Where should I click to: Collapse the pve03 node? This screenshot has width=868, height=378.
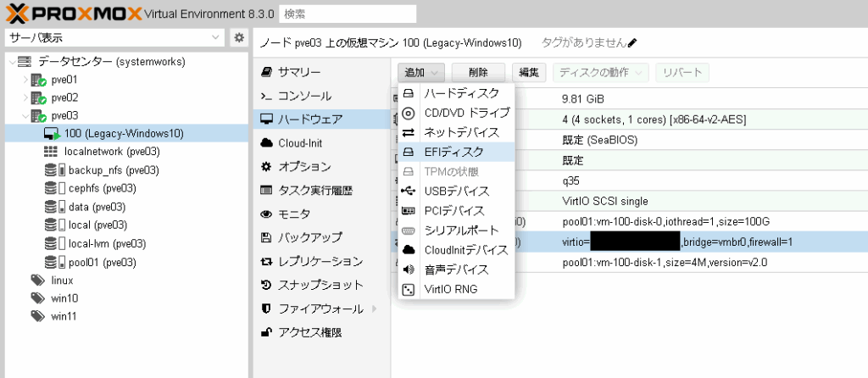pos(25,115)
